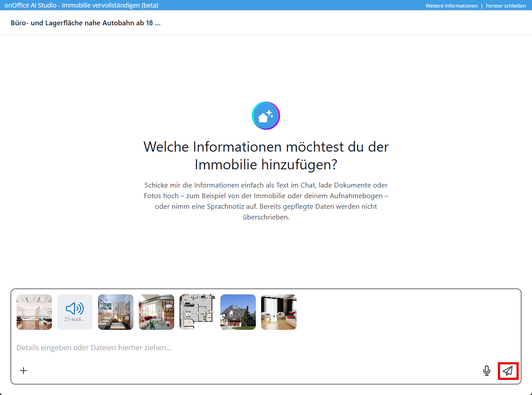This screenshot has height=395, width=532.
Task: Send the message with the paper plane icon
Action: pos(508,371)
